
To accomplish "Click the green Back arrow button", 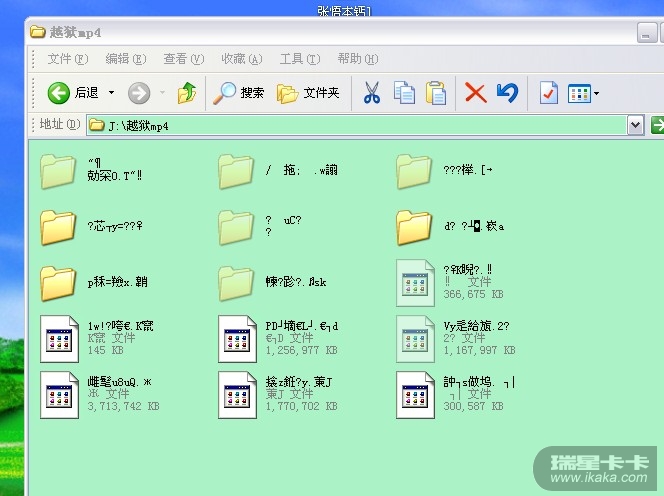I will click(x=58, y=93).
